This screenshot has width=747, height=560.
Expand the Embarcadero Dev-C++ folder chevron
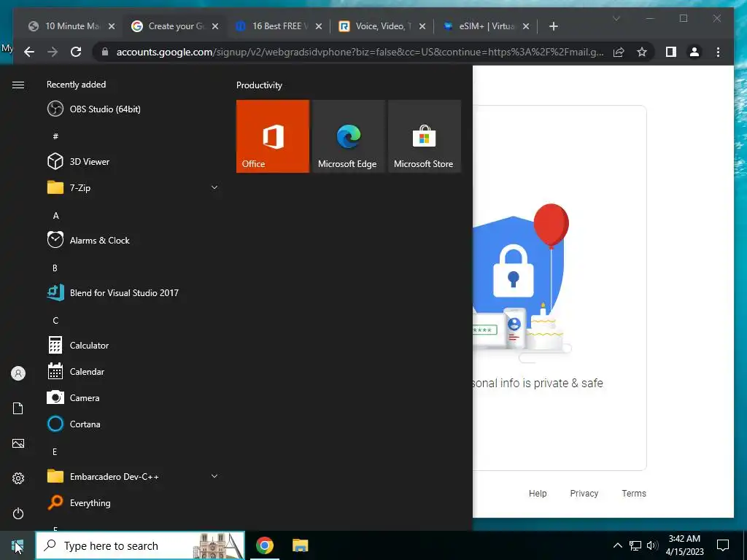click(214, 476)
